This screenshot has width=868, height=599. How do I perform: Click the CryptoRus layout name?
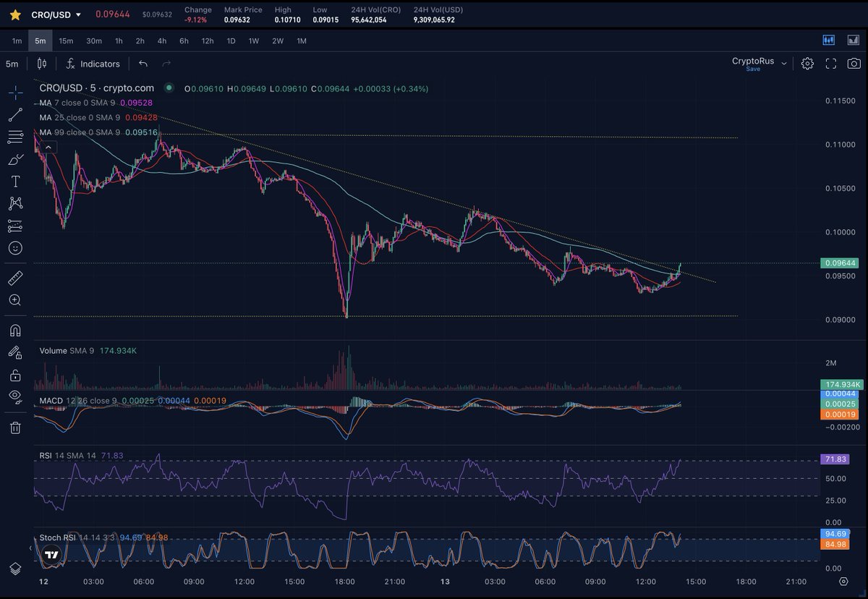click(x=753, y=61)
